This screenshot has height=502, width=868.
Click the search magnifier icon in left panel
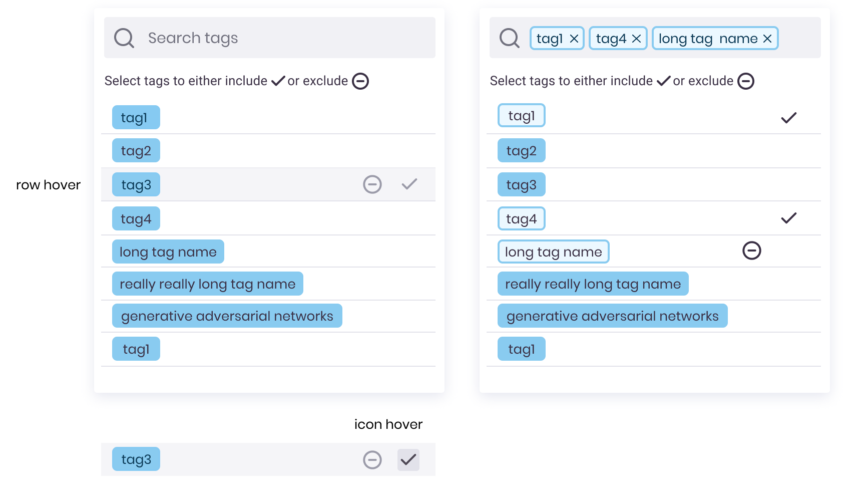124,38
